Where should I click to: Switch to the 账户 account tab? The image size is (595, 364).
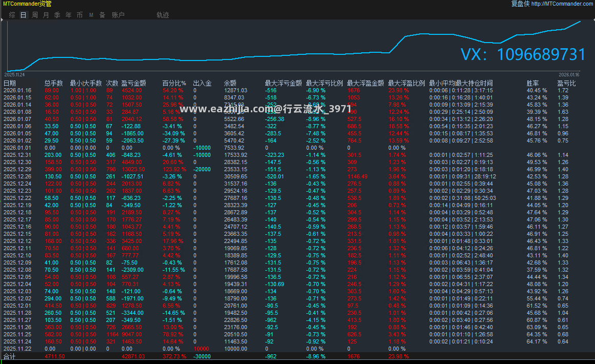118,15
